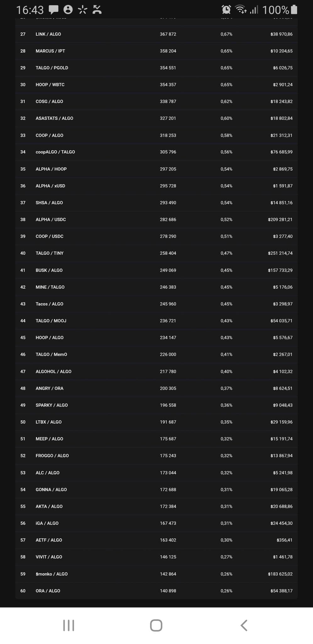Select the ALPHA / USDC pair

click(51, 219)
